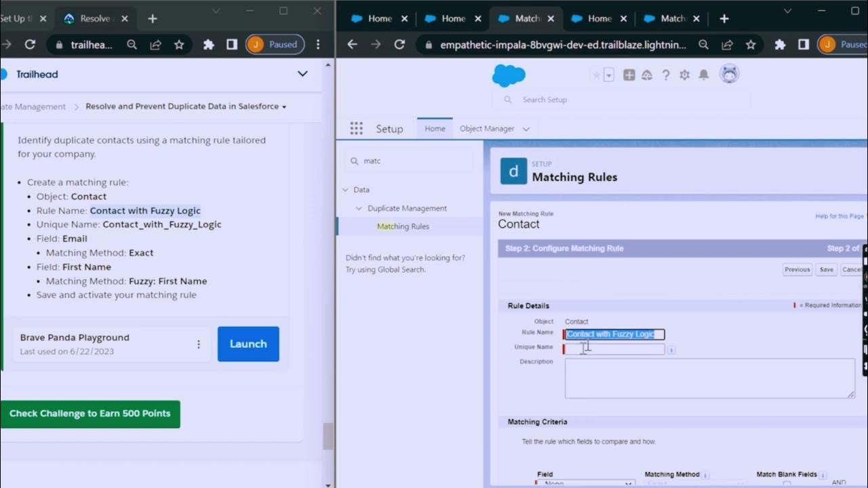Open a new tab in the Trailhead window
Viewport: 868px width, 488px height.
[153, 19]
